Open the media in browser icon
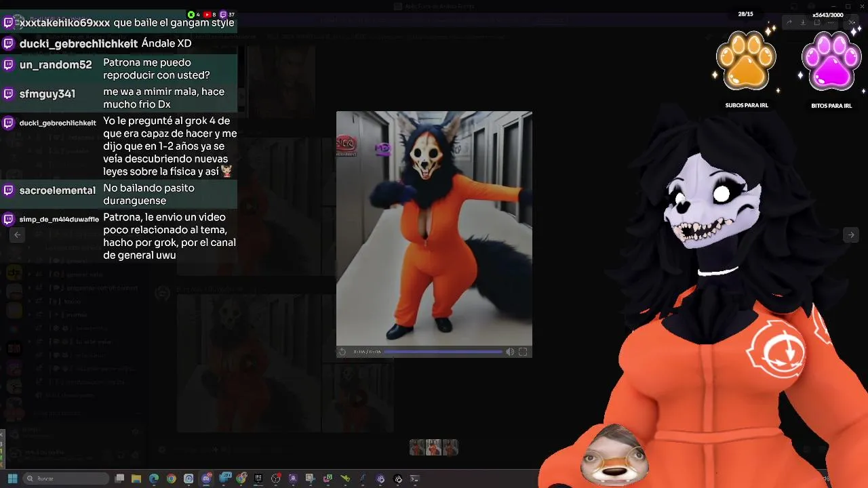 pyautogui.click(x=817, y=23)
